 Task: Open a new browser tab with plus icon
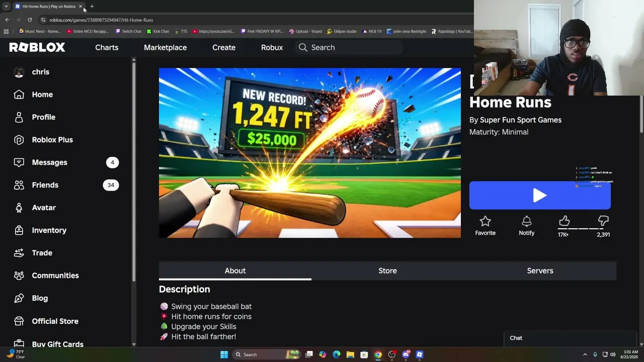[92, 7]
